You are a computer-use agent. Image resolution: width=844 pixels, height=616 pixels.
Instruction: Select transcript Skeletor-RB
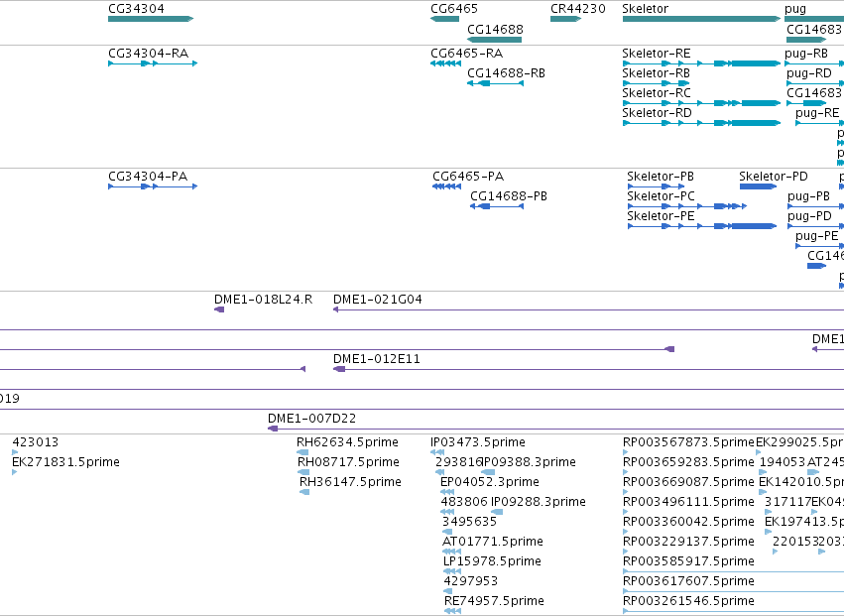pyautogui.click(x=657, y=83)
